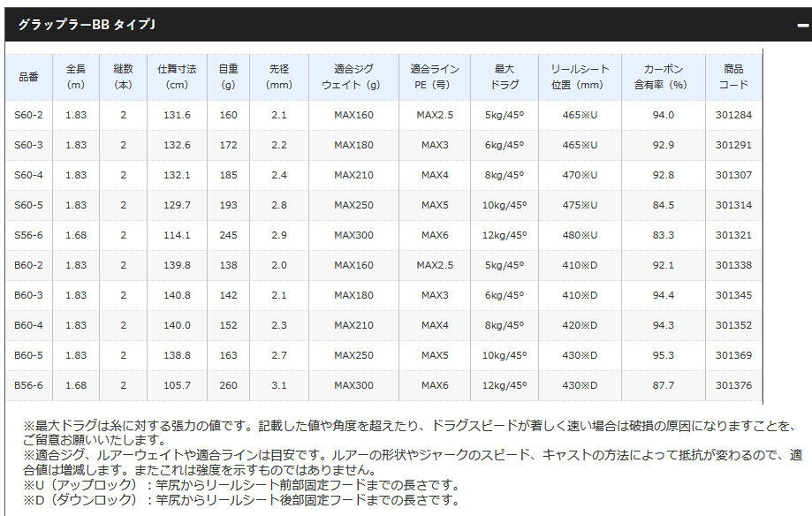
Task: Click the ※D（ダウンロック） footnote text
Action: pyautogui.click(x=240, y=500)
